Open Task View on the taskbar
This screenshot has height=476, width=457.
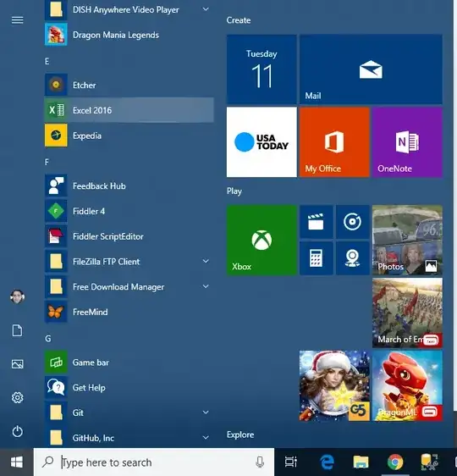[291, 462]
